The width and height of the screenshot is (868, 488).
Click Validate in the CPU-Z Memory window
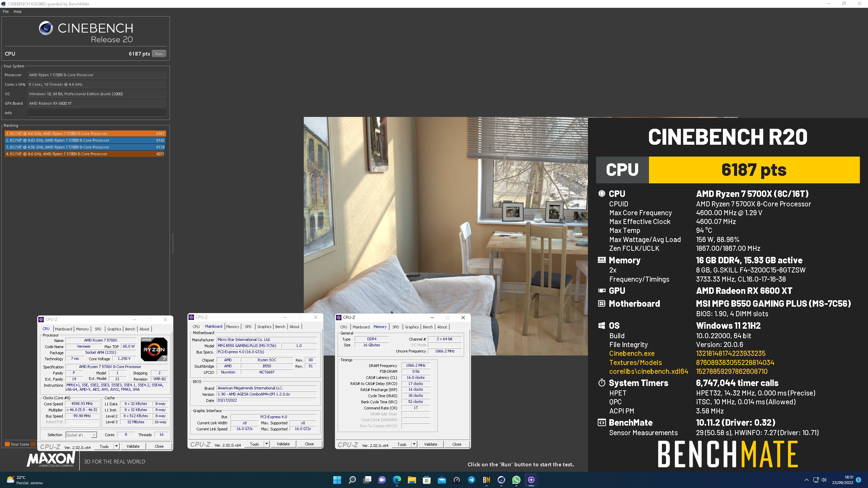click(431, 444)
